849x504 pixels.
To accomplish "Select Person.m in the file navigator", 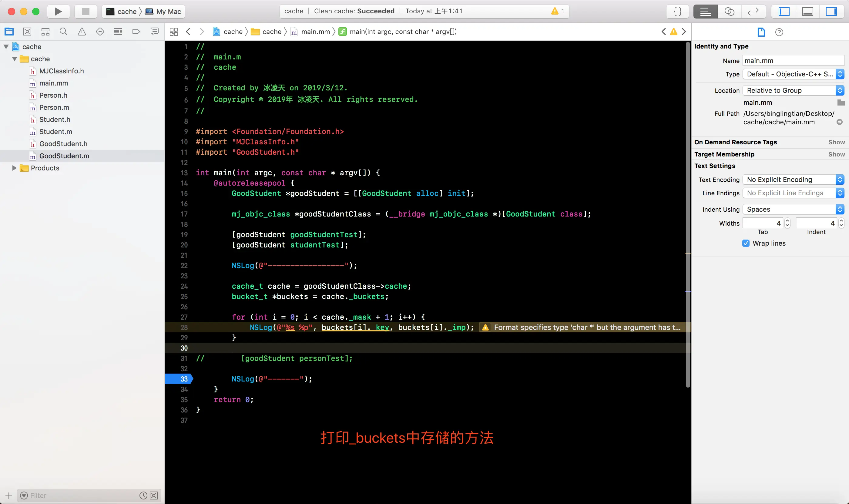I will click(54, 107).
